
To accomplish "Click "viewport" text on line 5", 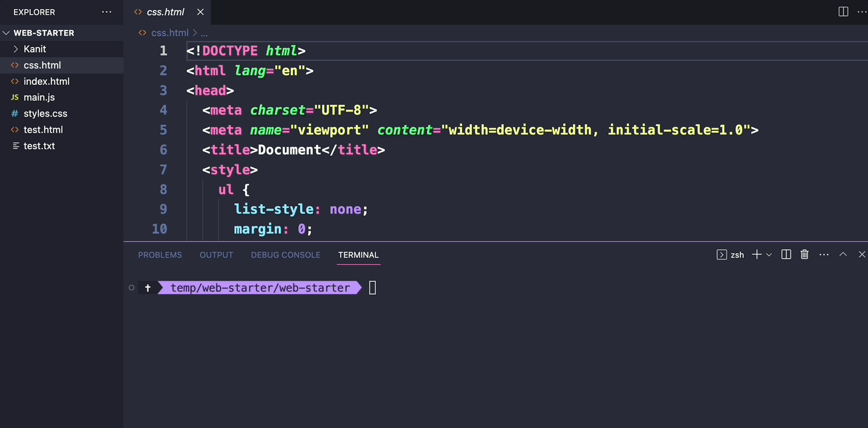I will tap(329, 130).
